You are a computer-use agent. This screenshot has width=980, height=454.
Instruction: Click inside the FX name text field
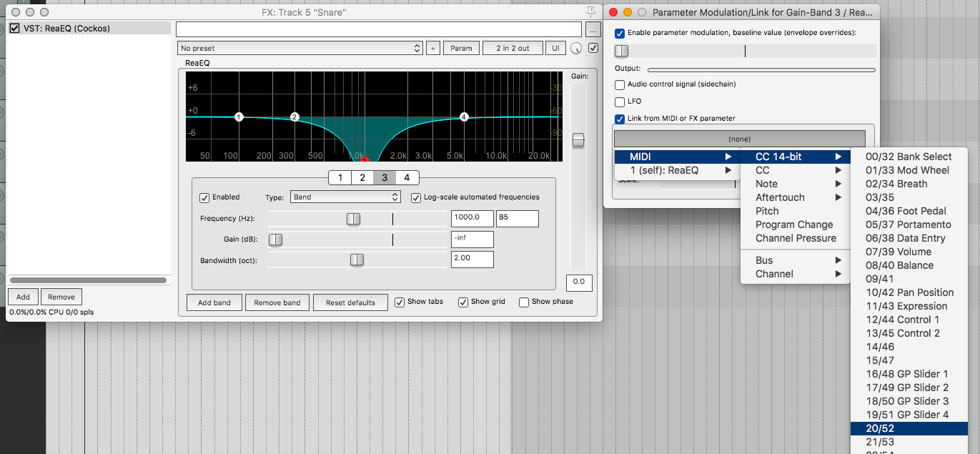tap(377, 29)
